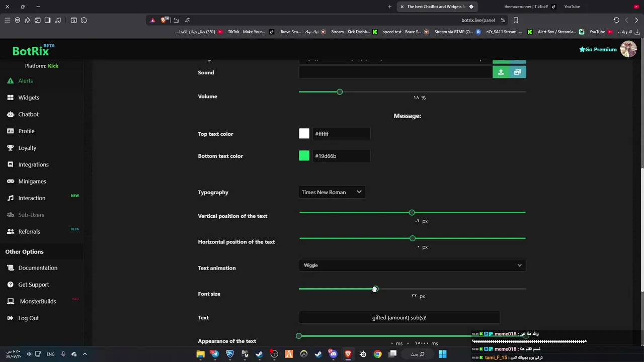Edit the #19d66b hex color field
This screenshot has width=644, height=362.
[341, 156]
